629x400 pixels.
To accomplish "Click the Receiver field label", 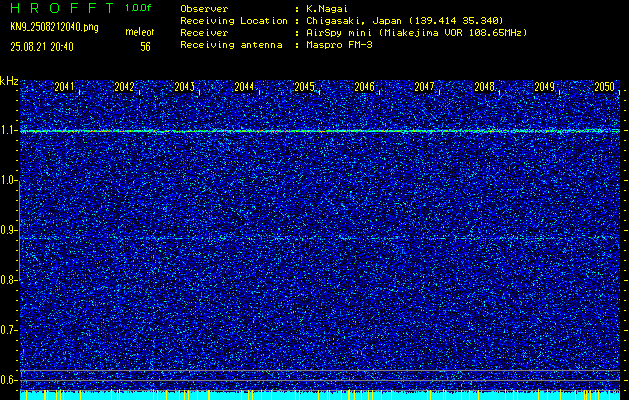I will click(x=204, y=33).
